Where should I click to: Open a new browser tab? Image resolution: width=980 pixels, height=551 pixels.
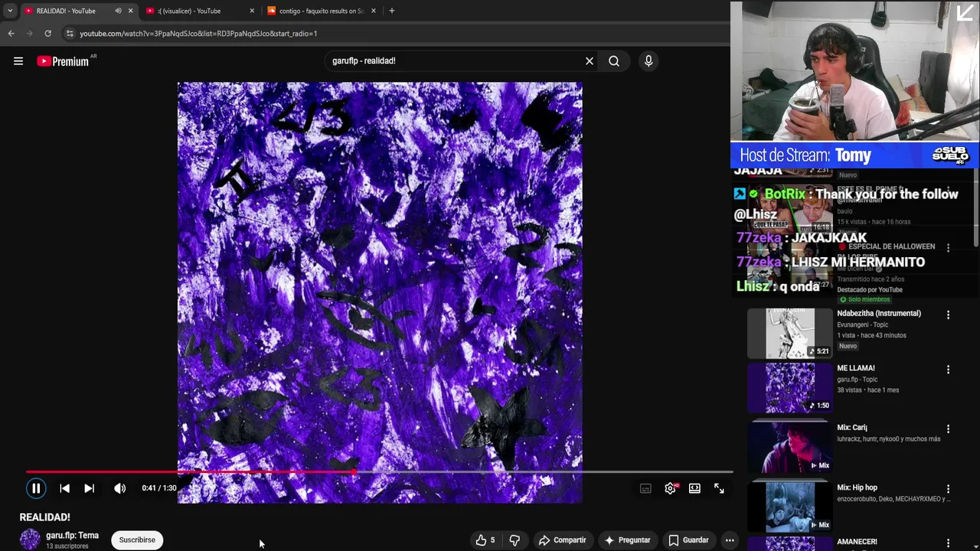coord(391,11)
